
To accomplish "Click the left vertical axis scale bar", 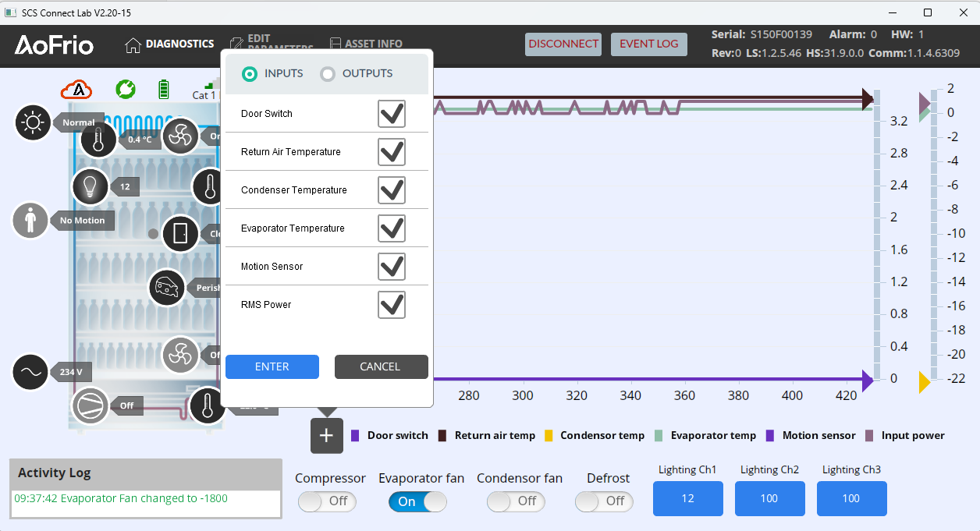I will click(x=877, y=235).
